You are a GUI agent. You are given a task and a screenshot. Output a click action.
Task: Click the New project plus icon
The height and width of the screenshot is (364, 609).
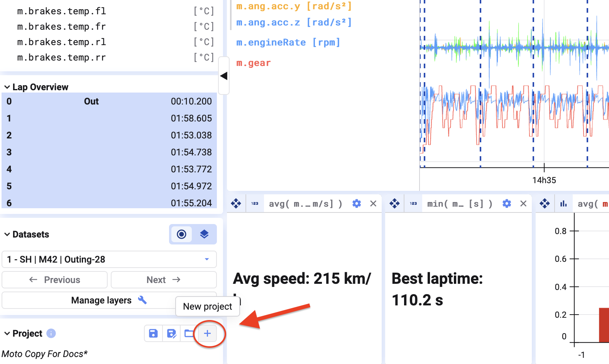click(207, 334)
